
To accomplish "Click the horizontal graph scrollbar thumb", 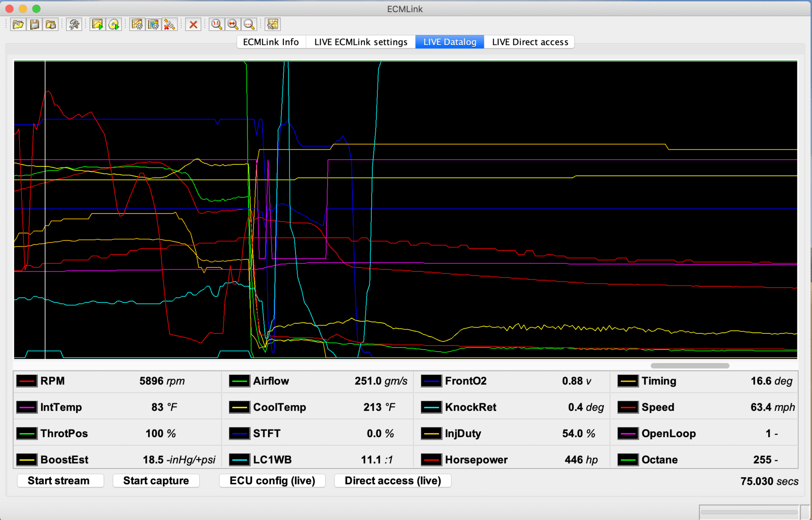I will [690, 366].
